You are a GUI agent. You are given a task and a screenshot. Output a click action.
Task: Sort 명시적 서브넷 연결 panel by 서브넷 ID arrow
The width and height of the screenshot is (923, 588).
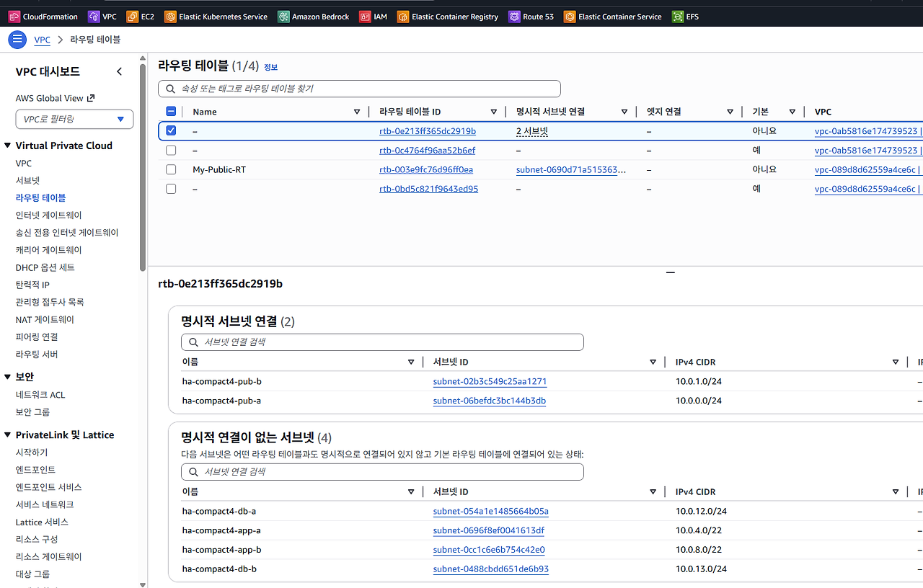[653, 362]
